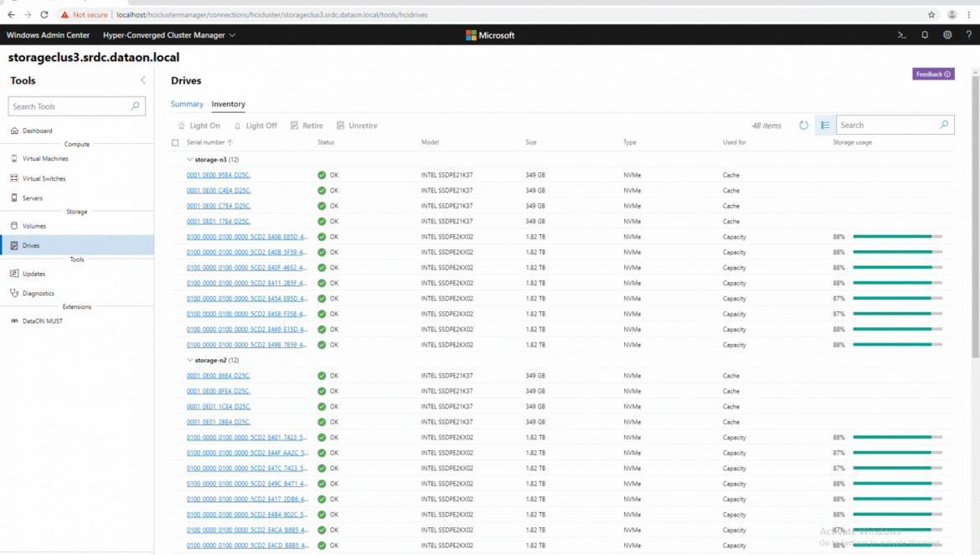
Task: Click the Diagnostics stethoscope icon
Action: [14, 293]
